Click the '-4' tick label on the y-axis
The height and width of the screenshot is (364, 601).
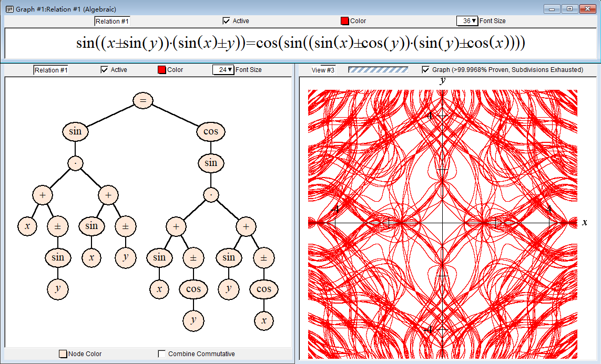pos(429,329)
